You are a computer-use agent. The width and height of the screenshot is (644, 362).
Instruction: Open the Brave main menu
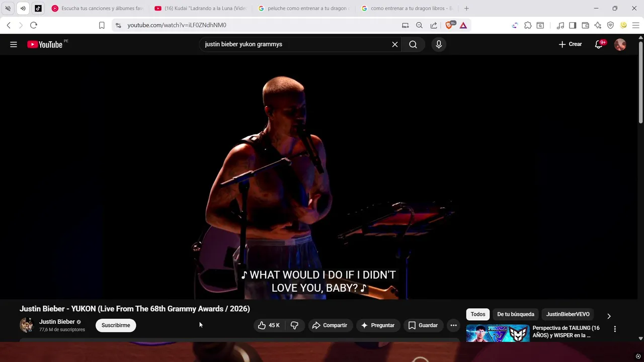click(635, 25)
